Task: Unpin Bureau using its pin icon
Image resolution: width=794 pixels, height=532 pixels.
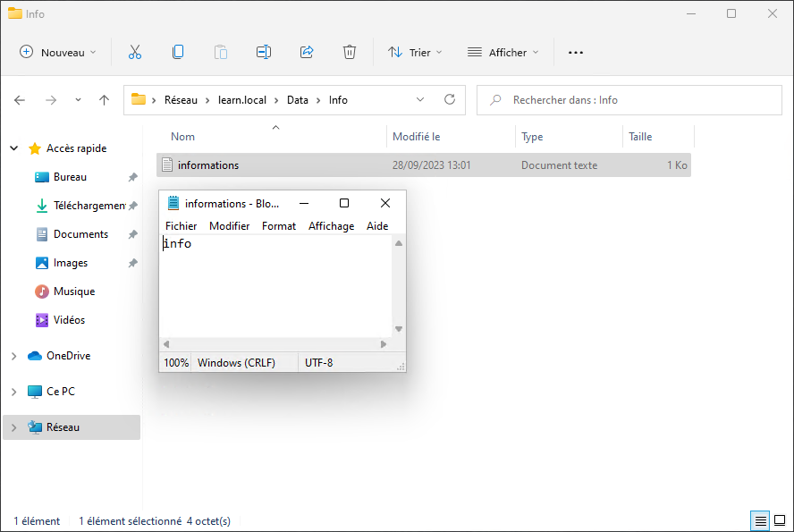Action: click(x=132, y=177)
